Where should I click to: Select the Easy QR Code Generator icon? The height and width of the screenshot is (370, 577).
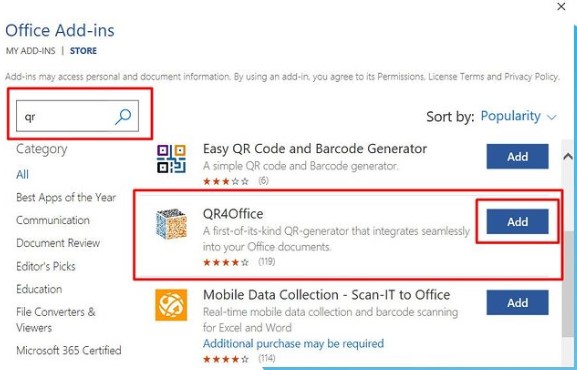click(x=171, y=159)
